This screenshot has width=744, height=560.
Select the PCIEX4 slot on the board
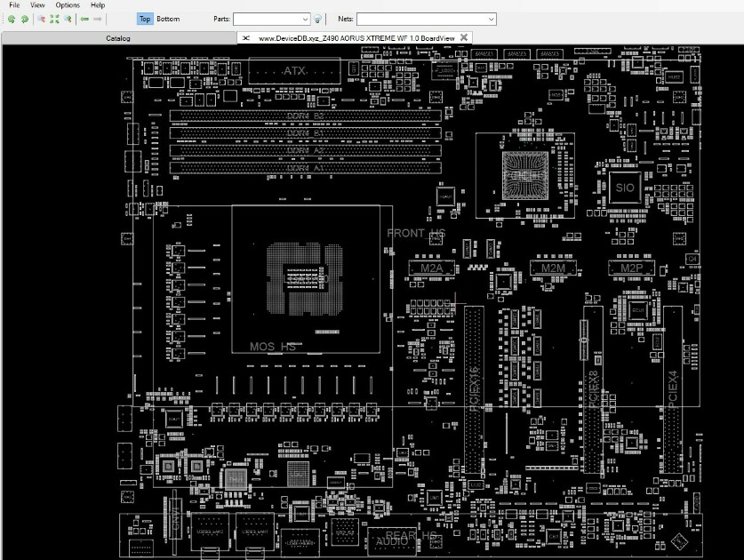point(673,389)
